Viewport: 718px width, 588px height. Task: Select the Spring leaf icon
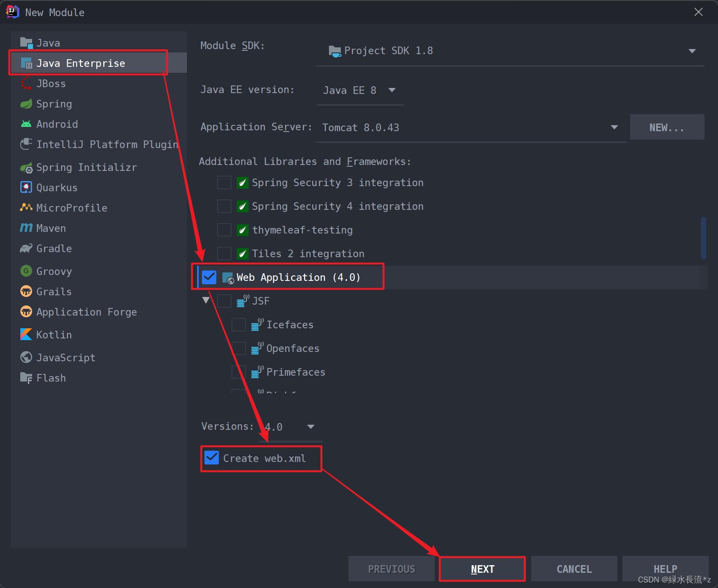tap(26, 104)
